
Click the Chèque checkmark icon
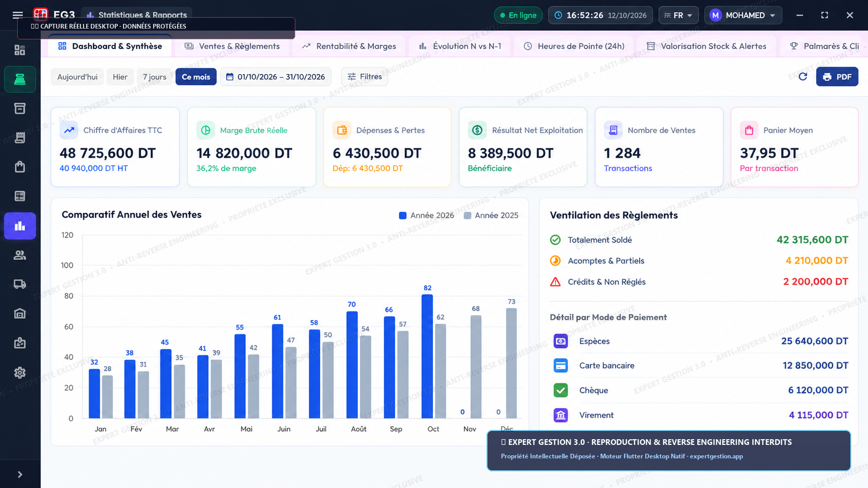click(561, 390)
